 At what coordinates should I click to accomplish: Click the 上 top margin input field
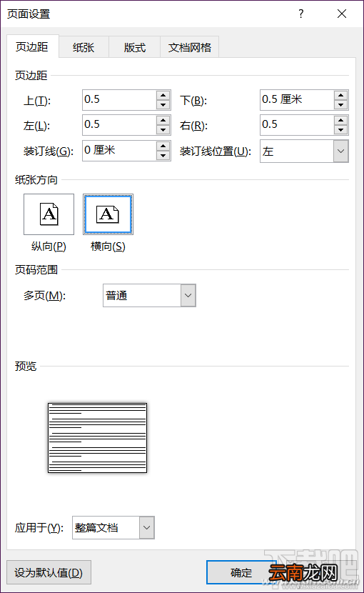pos(119,100)
